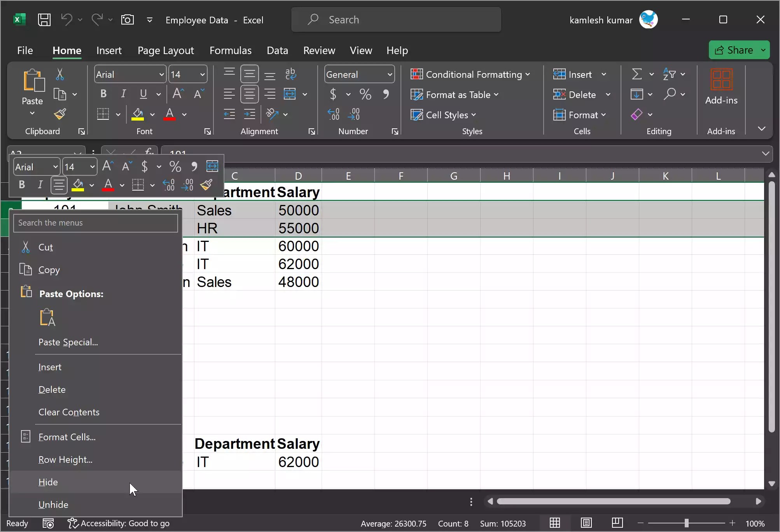Click the camera/screenshot icon in title bar
780x532 pixels.
tap(127, 19)
